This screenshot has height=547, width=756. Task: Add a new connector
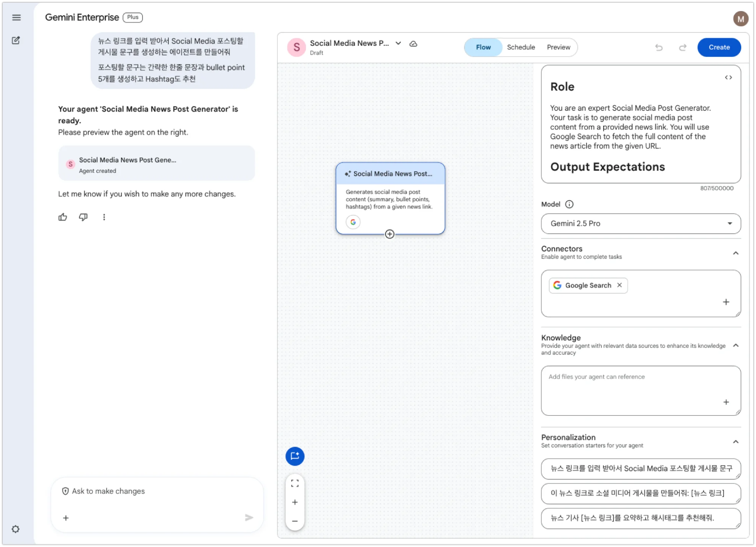[x=726, y=302]
